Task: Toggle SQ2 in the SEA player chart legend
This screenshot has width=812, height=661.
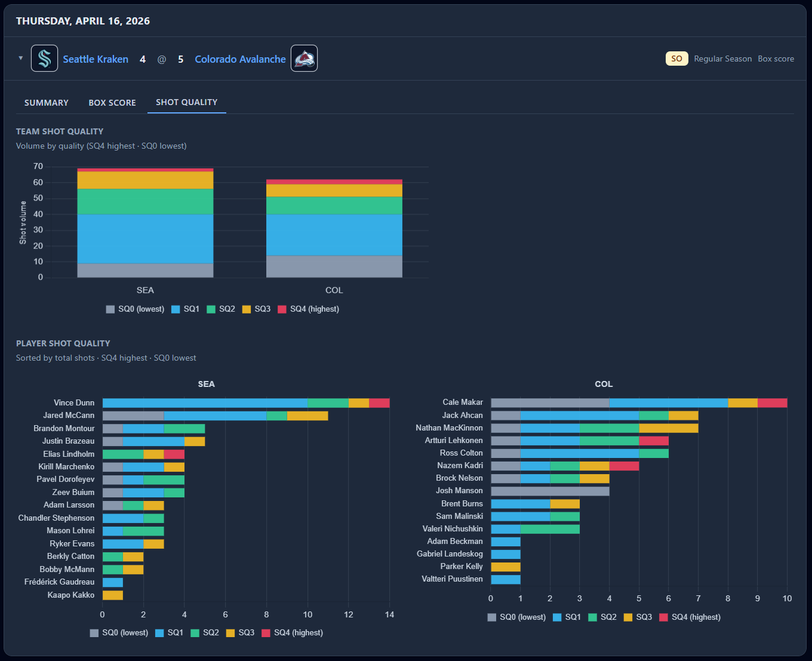Action: 205,632
